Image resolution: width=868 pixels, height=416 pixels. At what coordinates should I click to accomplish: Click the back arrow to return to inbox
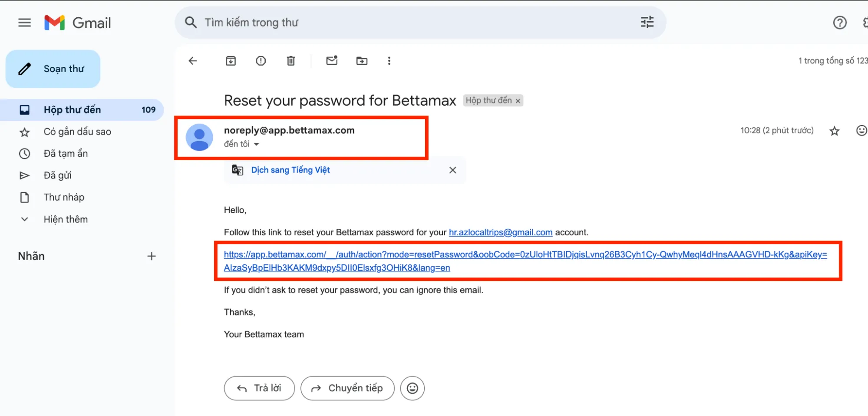tap(193, 61)
